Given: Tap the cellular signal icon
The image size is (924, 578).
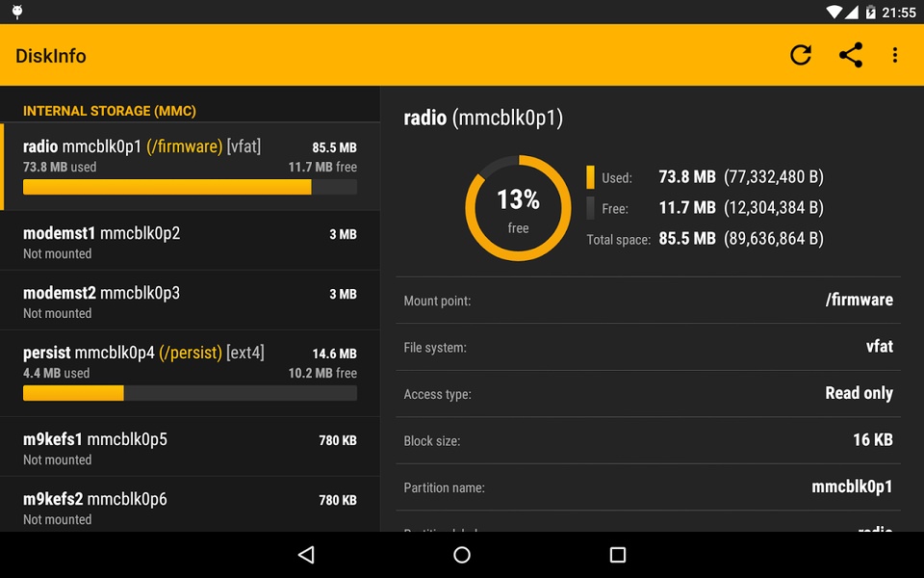Looking at the screenshot, I should (852, 12).
